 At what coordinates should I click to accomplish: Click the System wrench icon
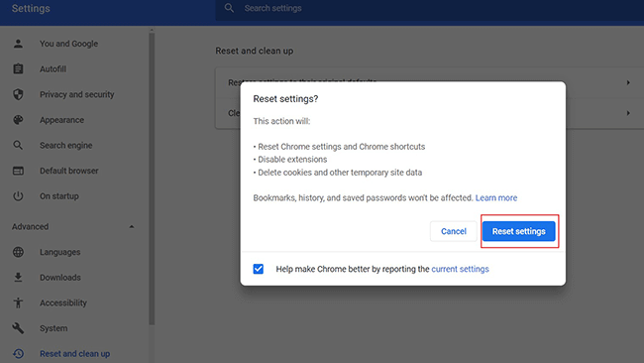click(x=18, y=328)
